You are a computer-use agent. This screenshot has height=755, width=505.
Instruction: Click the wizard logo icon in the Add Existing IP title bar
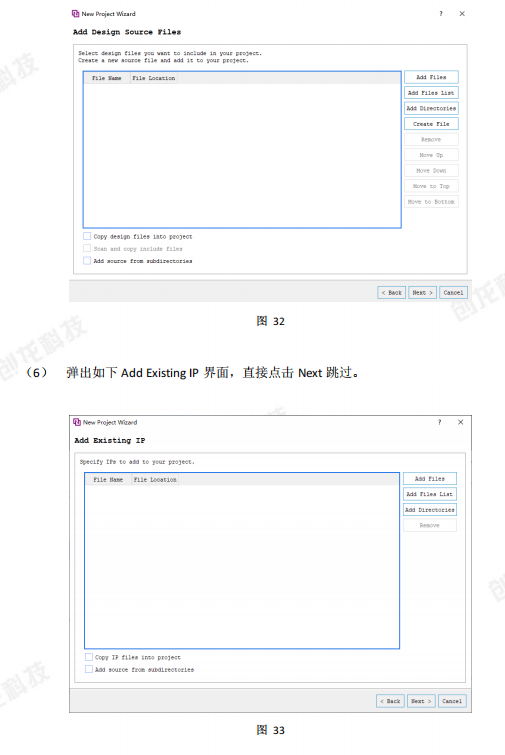click(77, 422)
